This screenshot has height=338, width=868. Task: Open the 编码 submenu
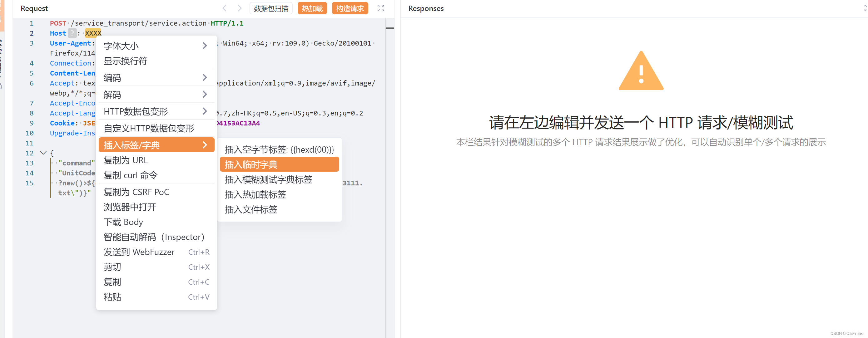(156, 78)
